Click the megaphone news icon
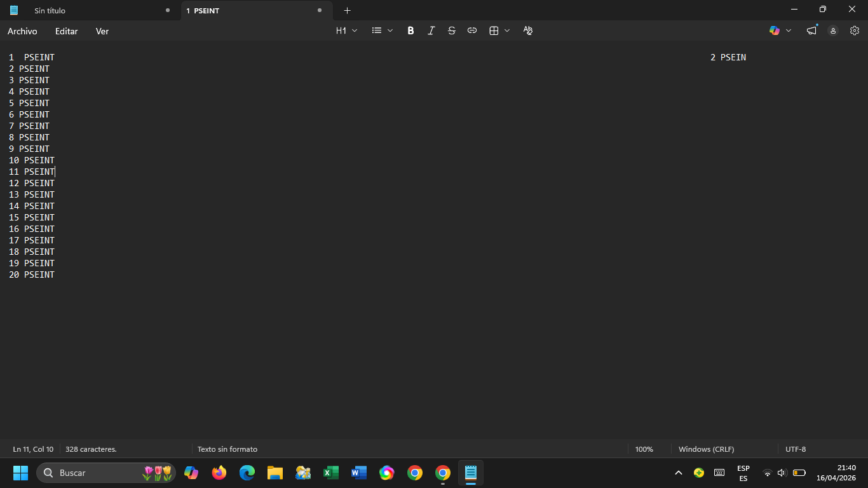Image resolution: width=868 pixels, height=488 pixels. (x=811, y=30)
